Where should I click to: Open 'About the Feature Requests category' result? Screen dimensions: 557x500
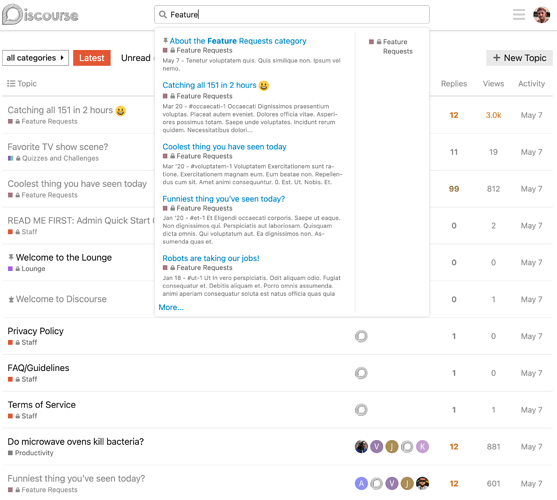238,41
